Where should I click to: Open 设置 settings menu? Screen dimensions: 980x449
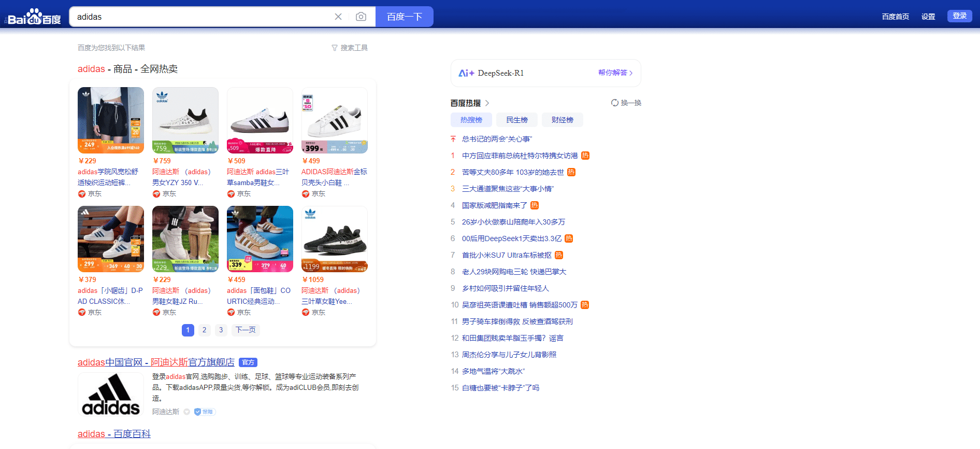click(x=928, y=17)
